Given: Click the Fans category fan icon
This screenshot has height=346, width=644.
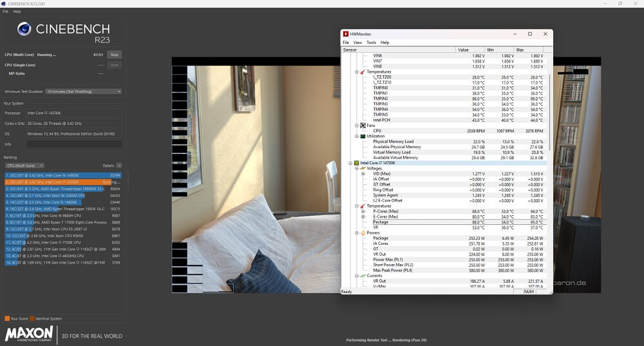Looking at the screenshot, I should (x=363, y=125).
